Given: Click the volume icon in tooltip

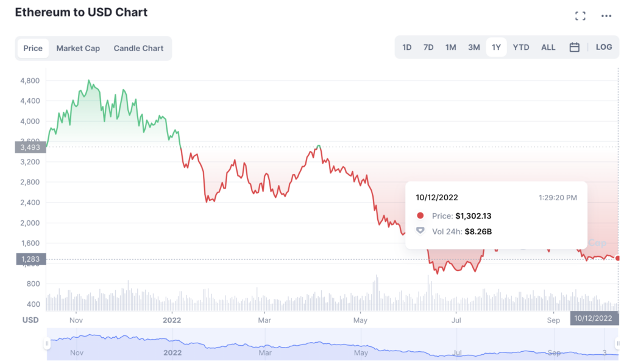Looking at the screenshot, I should click(420, 231).
